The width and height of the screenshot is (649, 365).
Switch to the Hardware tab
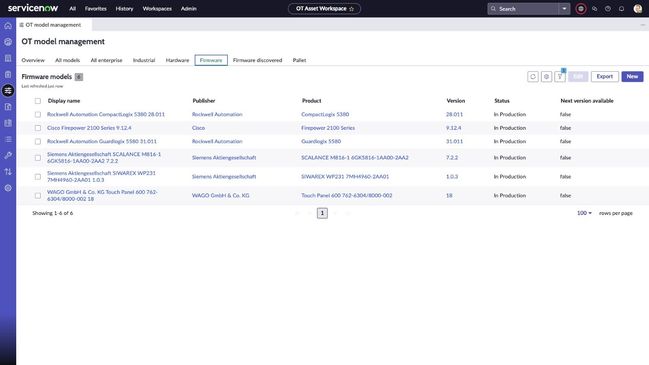click(177, 60)
